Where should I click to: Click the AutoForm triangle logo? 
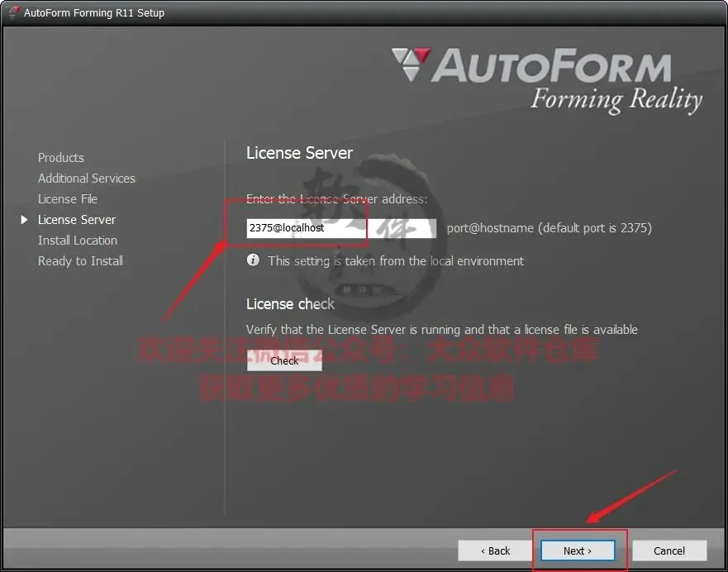(411, 64)
